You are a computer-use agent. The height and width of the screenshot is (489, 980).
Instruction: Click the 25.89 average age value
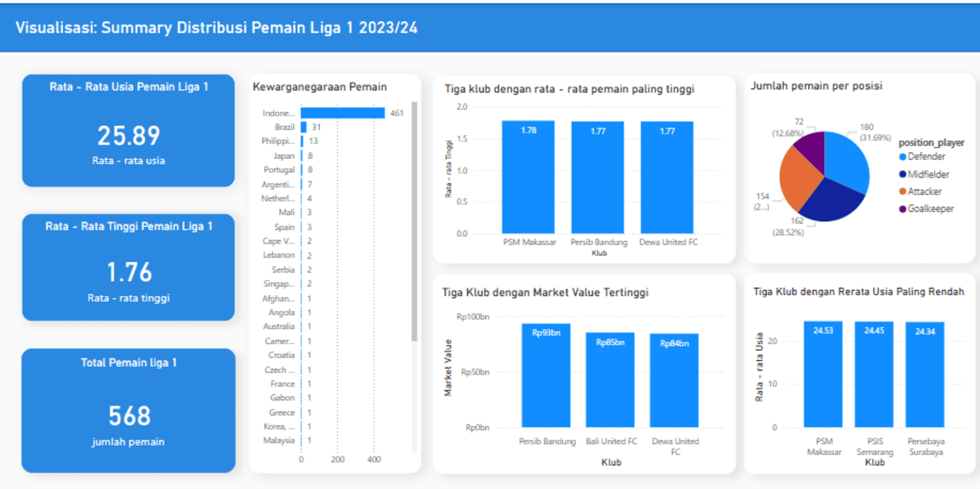129,136
